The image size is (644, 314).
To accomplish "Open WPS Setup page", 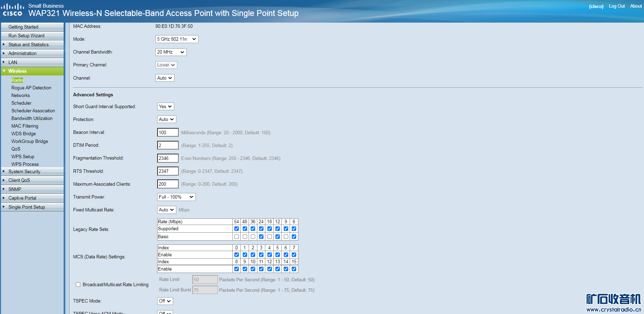I will click(x=23, y=156).
